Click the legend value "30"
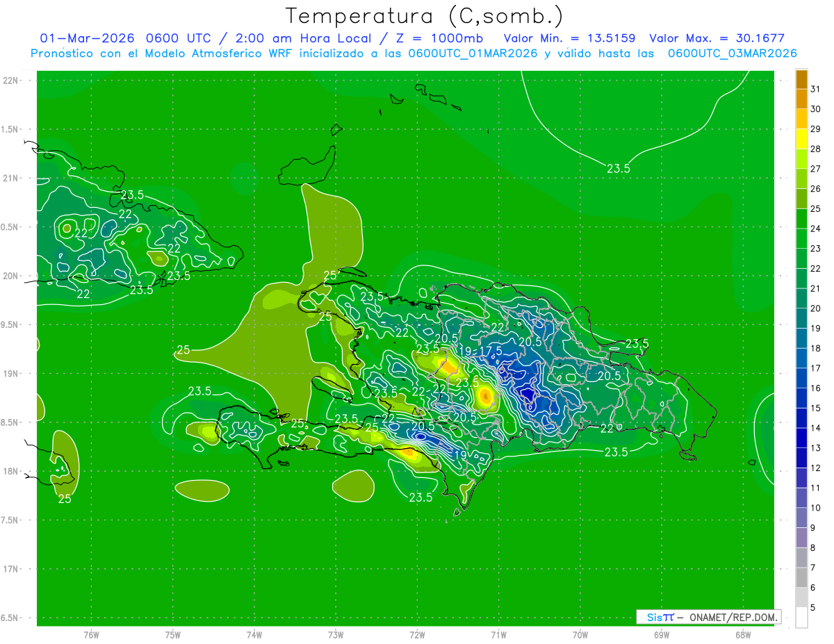 coord(816,109)
